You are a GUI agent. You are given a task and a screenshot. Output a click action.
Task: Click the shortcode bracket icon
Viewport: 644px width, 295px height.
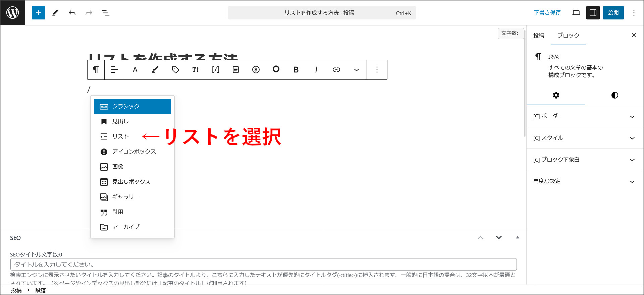coord(216,70)
